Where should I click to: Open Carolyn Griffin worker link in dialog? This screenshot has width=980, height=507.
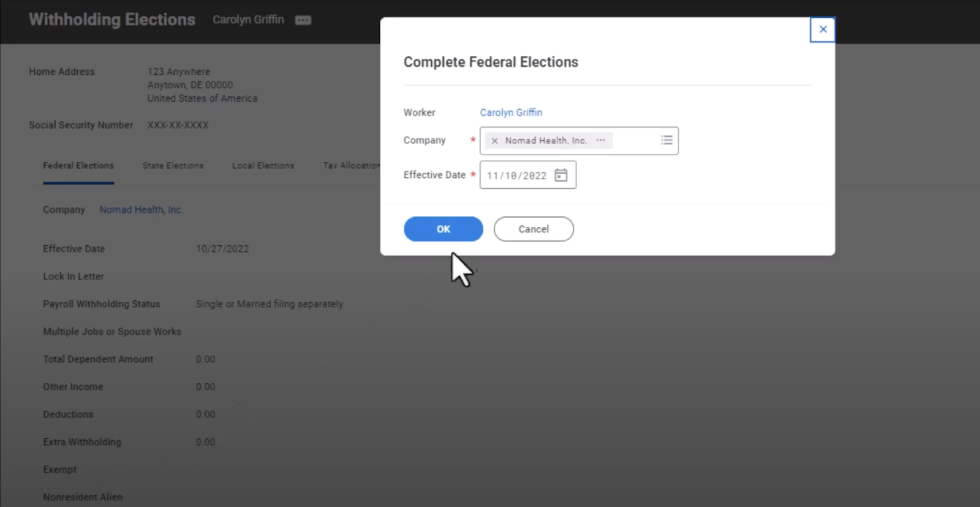511,112
